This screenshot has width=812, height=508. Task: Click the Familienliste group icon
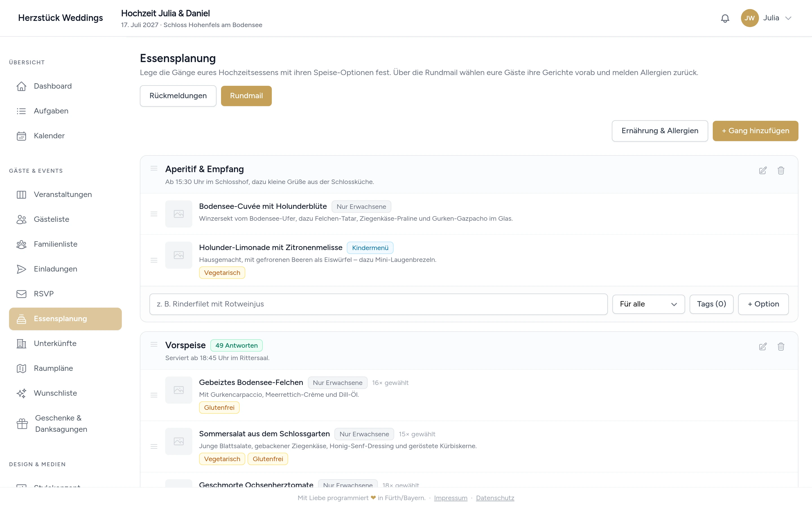[x=21, y=244]
